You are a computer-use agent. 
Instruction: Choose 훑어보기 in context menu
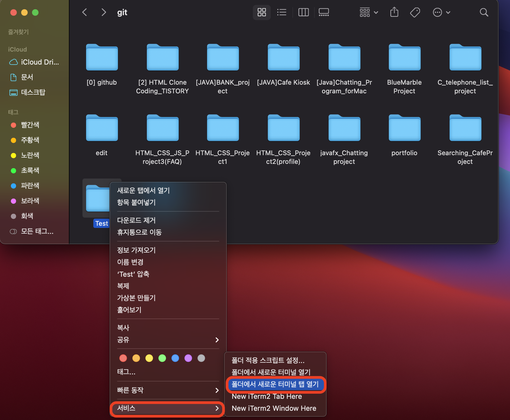point(168,310)
